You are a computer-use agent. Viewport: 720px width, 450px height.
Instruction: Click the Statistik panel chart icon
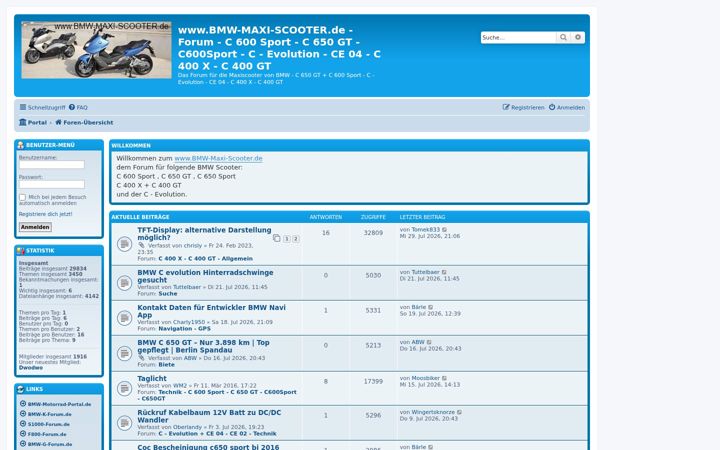(21, 251)
